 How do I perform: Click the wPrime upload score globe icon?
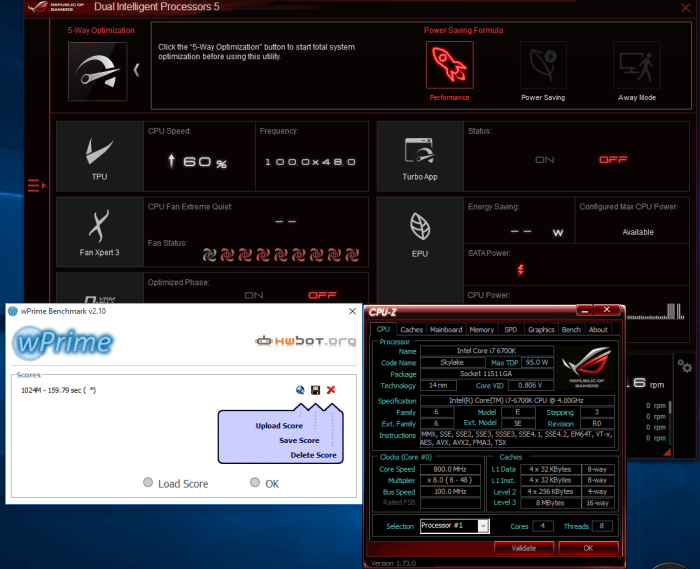tap(300, 390)
